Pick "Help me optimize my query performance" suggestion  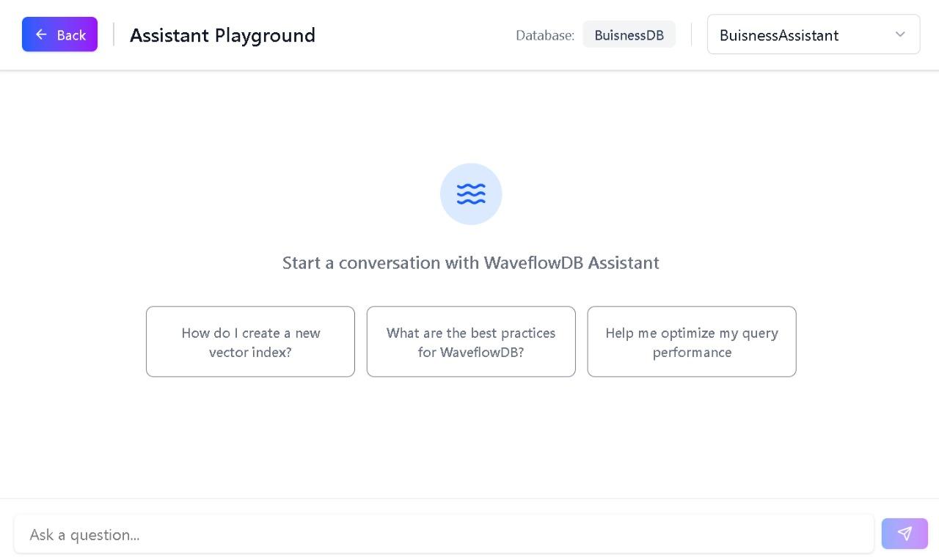691,342
